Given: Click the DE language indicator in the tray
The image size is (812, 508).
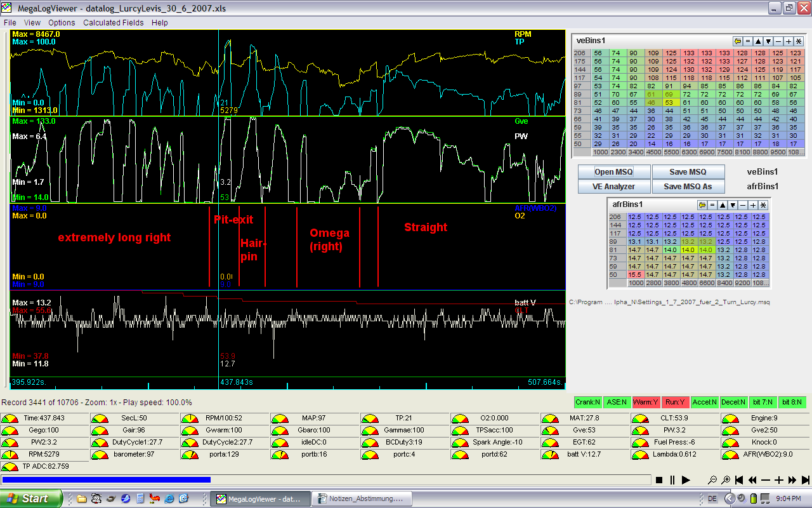Looking at the screenshot, I should (712, 499).
